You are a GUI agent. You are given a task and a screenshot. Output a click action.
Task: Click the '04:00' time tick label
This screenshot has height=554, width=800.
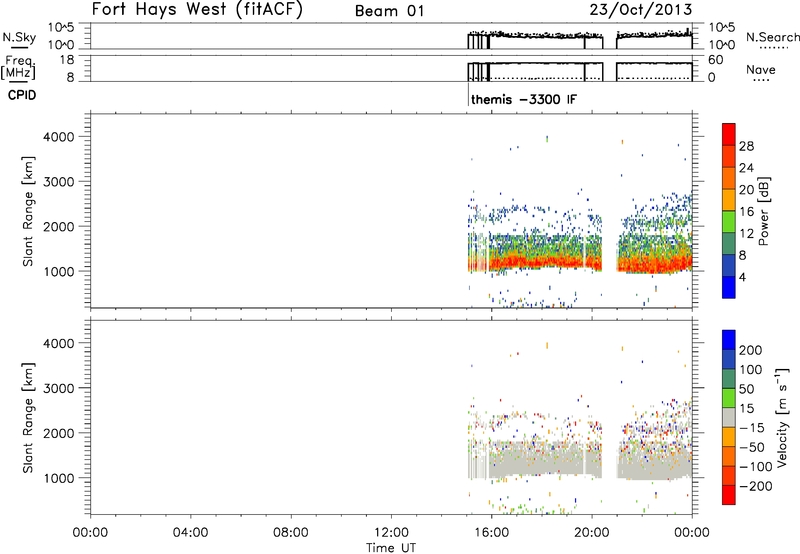tap(190, 533)
